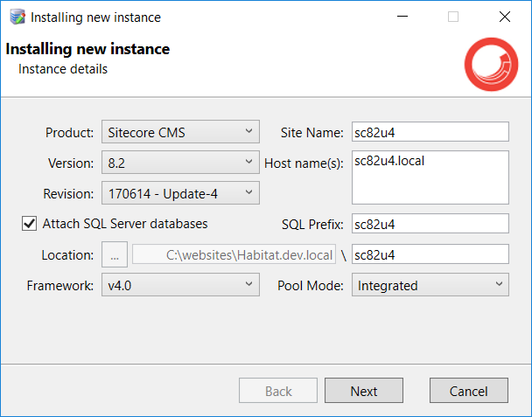Click the Revision label
This screenshot has width=532, height=417.
click(68, 194)
